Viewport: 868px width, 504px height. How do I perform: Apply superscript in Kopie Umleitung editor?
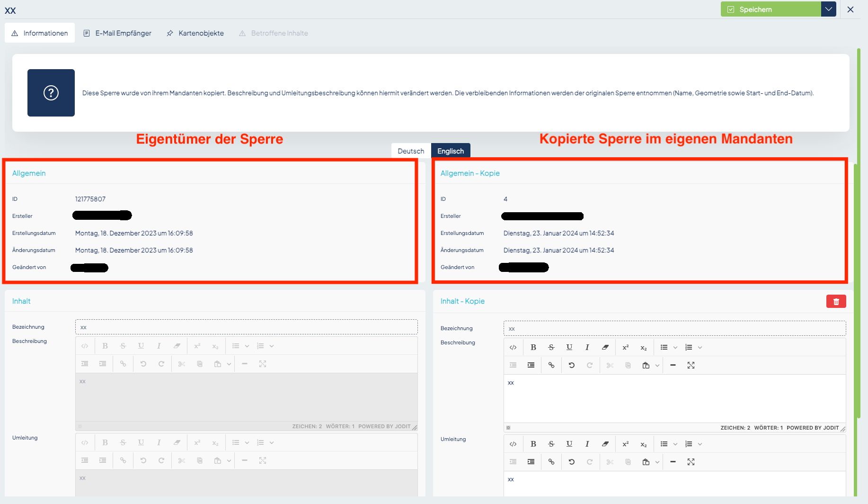click(626, 444)
